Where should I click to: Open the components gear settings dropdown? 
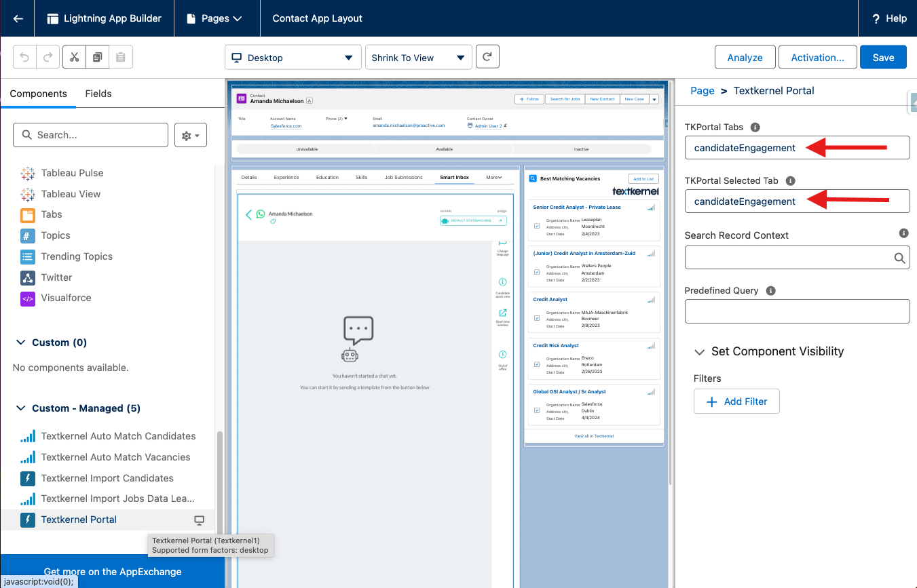191,136
